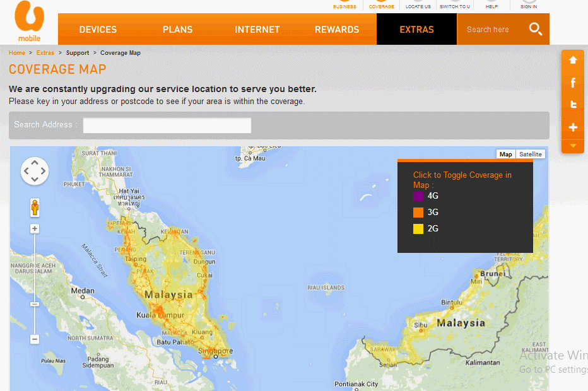The image size is (588, 391).
Task: Open the PLANS menu
Action: (x=177, y=29)
